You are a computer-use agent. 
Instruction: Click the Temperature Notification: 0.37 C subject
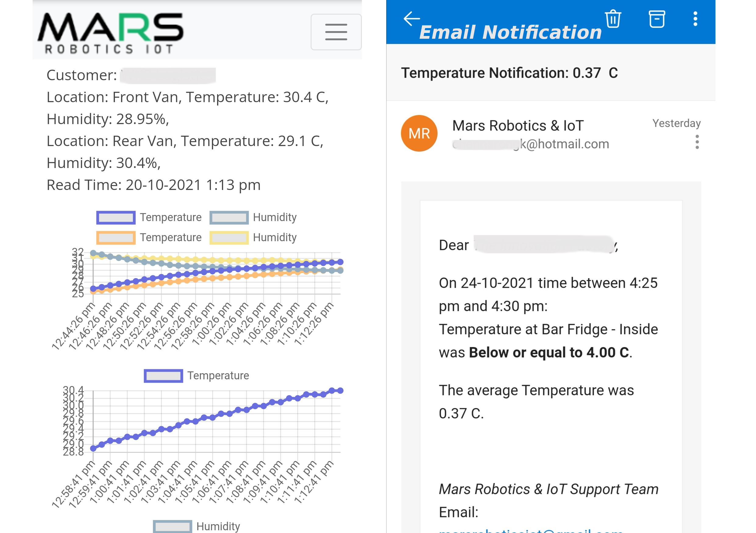tap(509, 73)
